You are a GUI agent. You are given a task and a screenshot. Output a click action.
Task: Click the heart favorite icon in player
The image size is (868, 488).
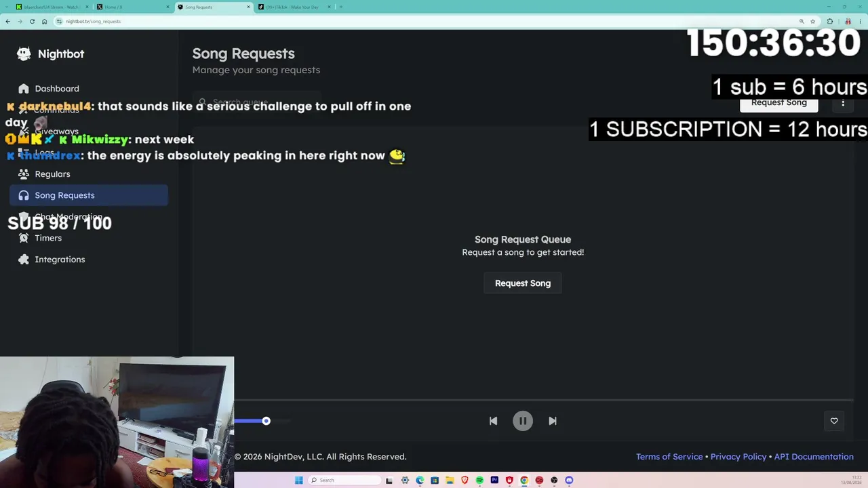(834, 421)
